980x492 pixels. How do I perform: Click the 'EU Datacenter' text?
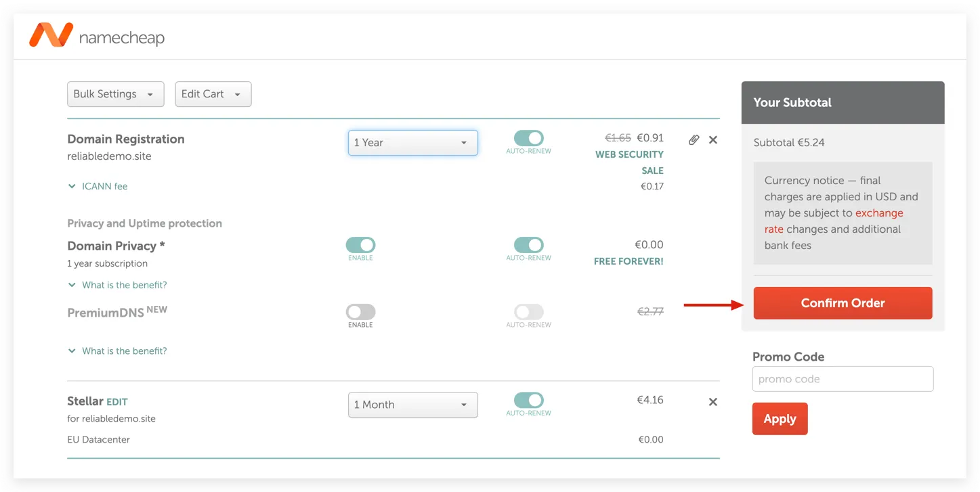tap(98, 440)
